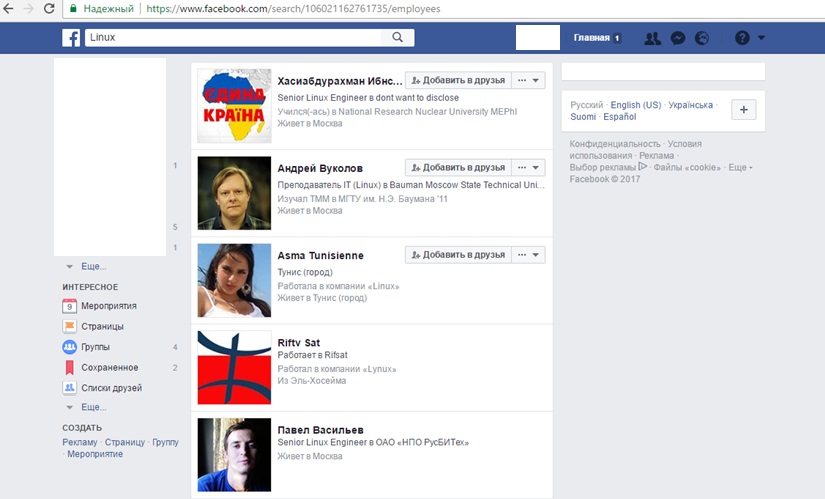Open Андрей Вуколов profile name
825x499 pixels.
click(320, 168)
